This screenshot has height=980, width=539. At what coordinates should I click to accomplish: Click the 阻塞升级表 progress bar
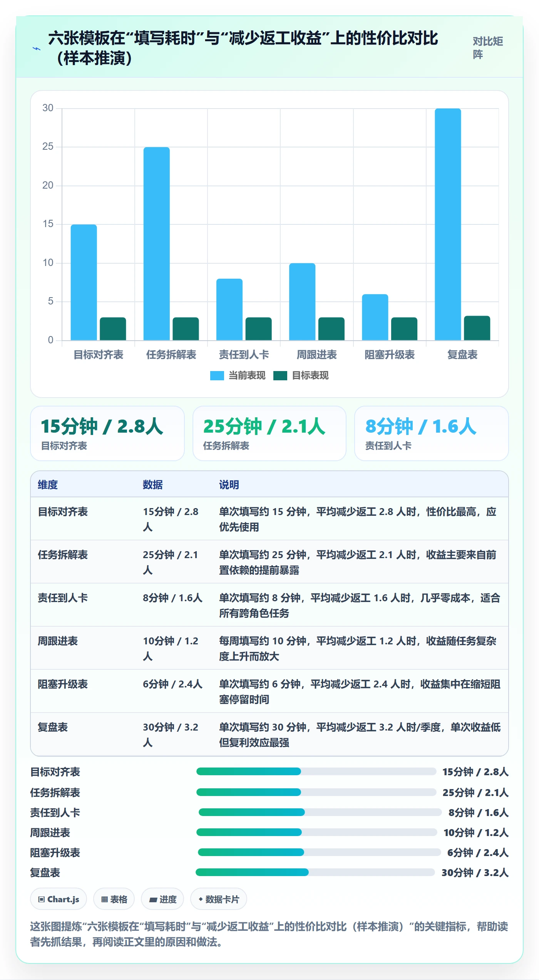[320, 852]
